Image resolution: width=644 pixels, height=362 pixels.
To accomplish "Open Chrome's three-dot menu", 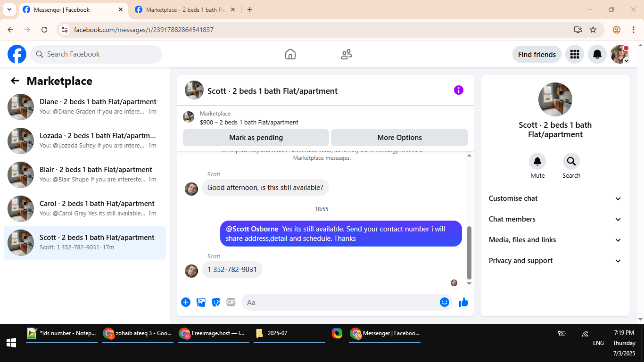I will pos(634,30).
